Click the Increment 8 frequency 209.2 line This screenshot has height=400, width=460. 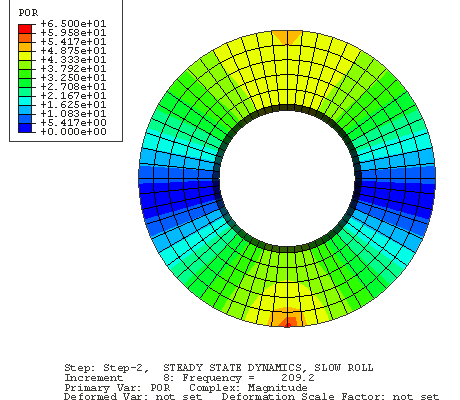pyautogui.click(x=189, y=378)
